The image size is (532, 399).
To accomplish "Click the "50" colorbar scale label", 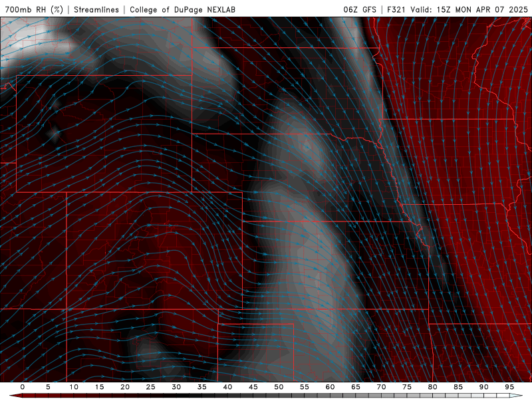I will coord(279,387).
